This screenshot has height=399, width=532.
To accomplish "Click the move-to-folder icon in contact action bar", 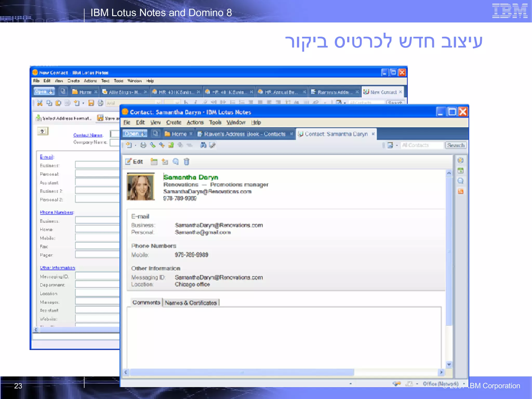I will click(x=165, y=162).
